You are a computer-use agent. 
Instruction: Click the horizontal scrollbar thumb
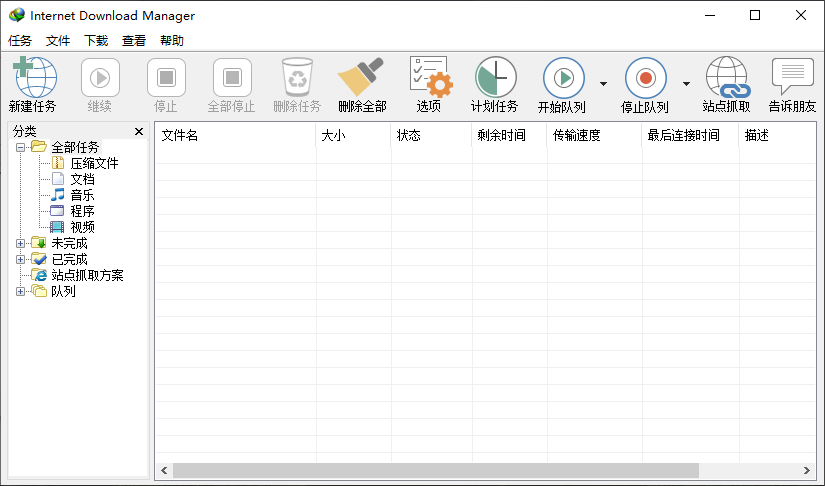tap(436, 470)
